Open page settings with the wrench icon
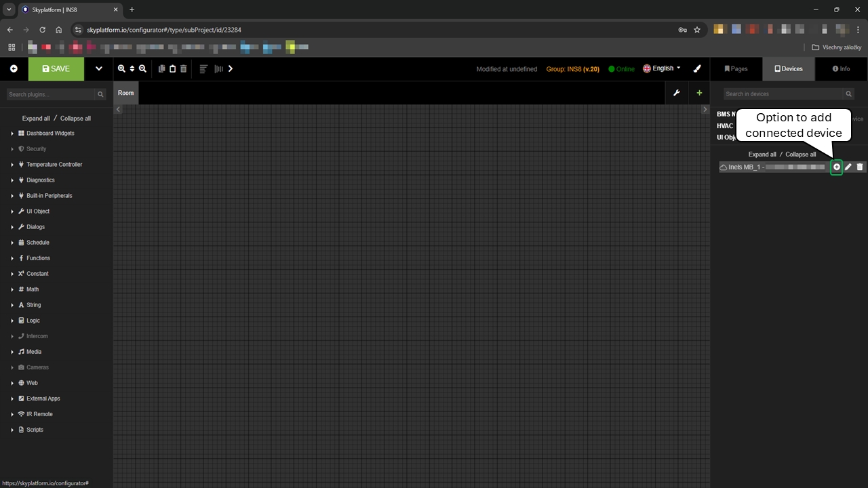Image resolution: width=868 pixels, height=488 pixels. tap(676, 93)
